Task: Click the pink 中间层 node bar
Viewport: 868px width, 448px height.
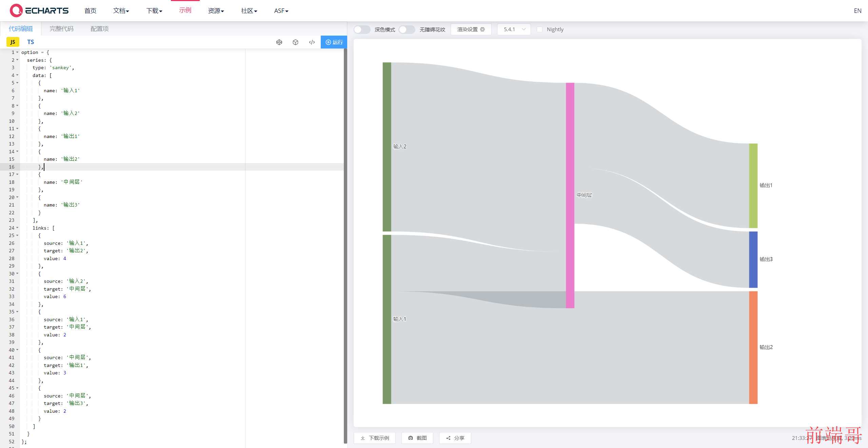Action: pos(570,195)
